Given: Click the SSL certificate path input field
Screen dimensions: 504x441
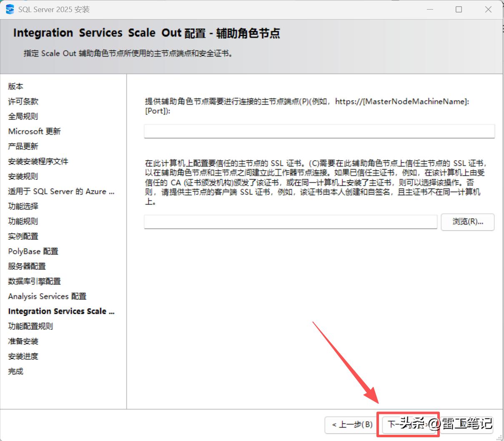Looking at the screenshot, I should tap(291, 222).
